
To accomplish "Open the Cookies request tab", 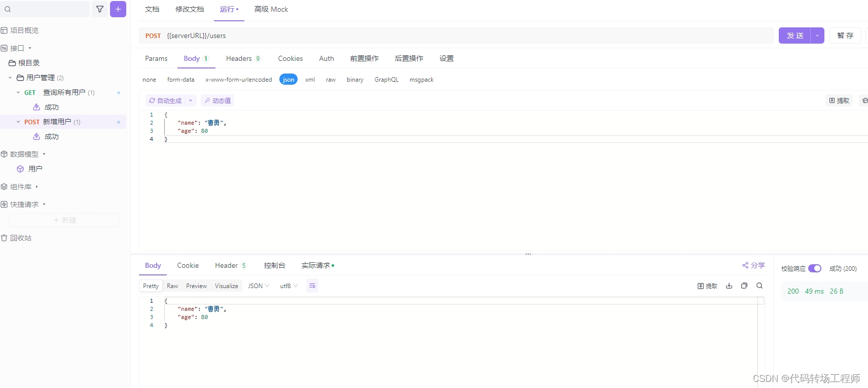I will 291,58.
